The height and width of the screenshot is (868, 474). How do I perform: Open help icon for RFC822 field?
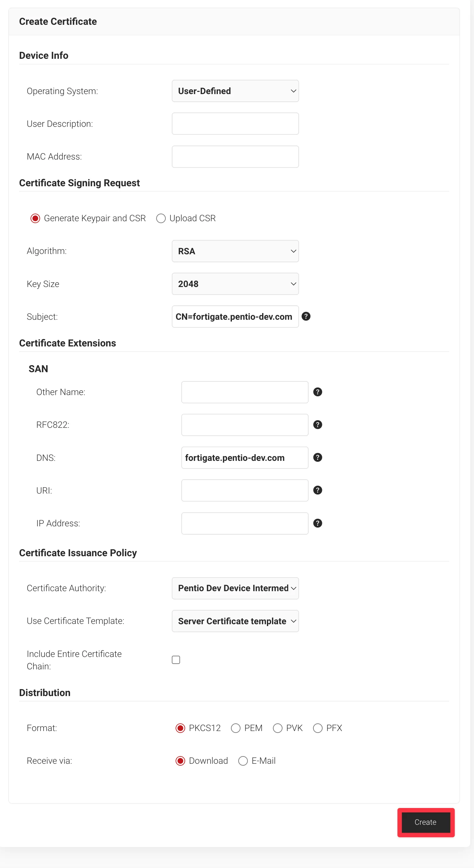coord(317,425)
